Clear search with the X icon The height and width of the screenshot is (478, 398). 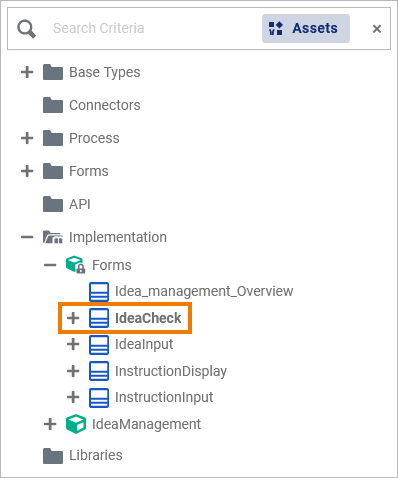377,29
